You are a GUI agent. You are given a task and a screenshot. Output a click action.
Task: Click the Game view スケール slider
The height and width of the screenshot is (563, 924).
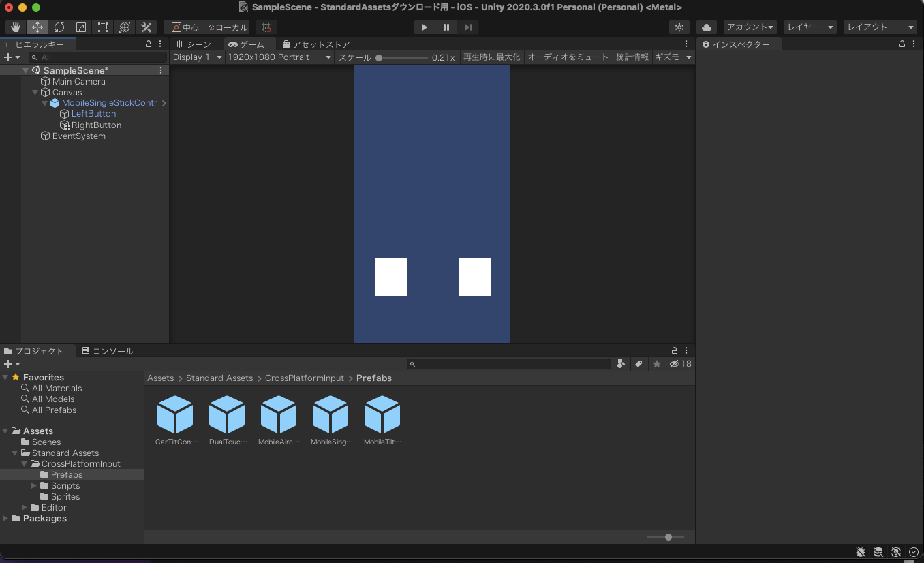(402, 58)
